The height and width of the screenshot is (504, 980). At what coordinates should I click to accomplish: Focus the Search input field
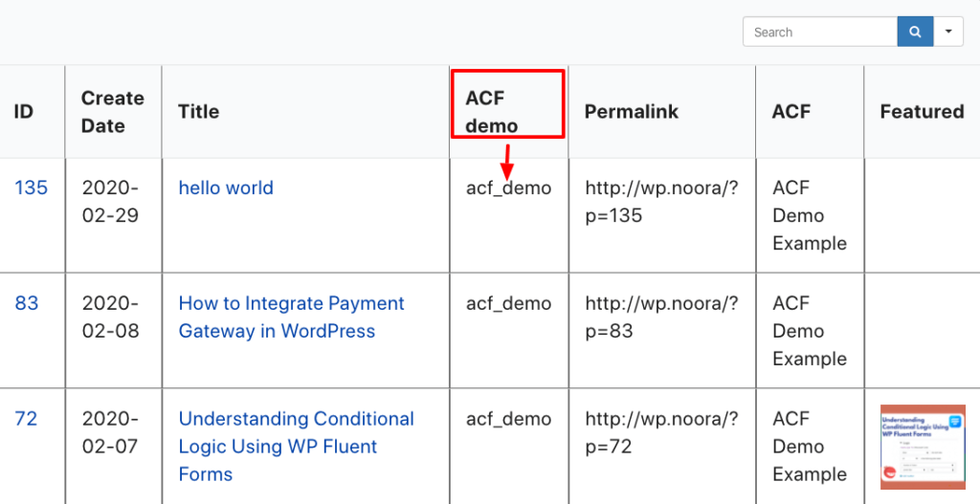(x=819, y=32)
